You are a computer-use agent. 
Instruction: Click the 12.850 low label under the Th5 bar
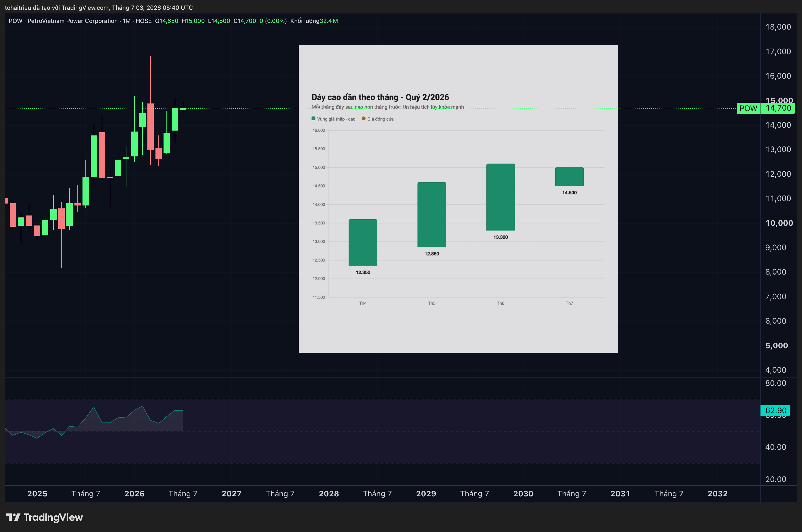coord(432,254)
